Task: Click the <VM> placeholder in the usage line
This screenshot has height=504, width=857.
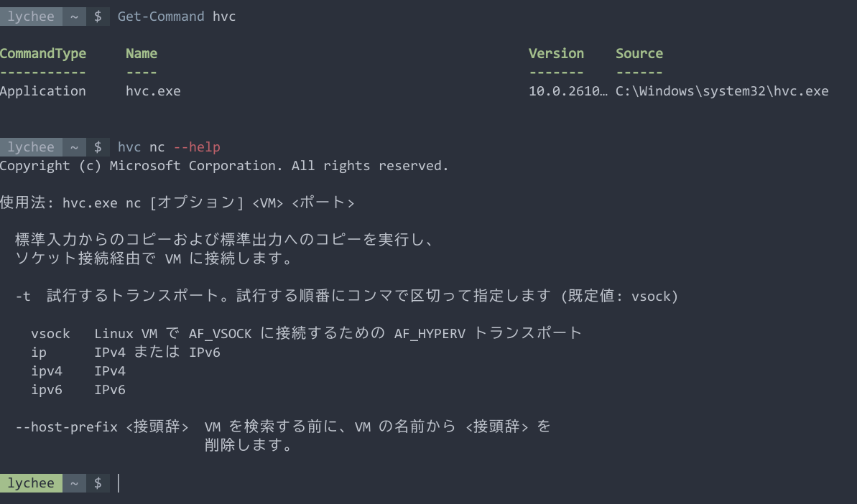Action: (x=268, y=203)
